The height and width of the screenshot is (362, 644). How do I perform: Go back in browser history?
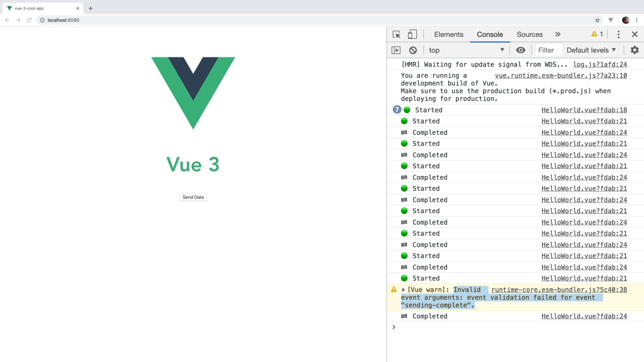point(8,20)
